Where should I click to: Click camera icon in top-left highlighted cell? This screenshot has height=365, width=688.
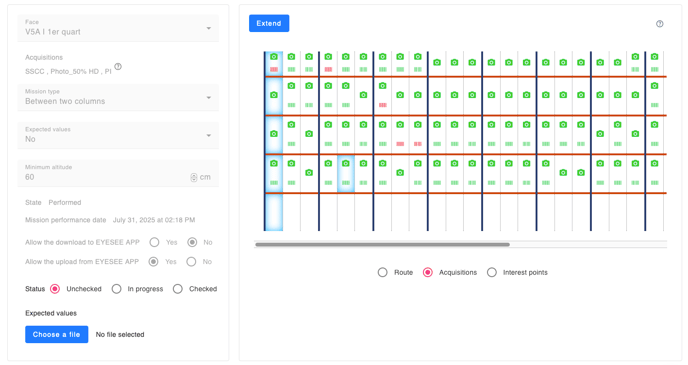274,57
